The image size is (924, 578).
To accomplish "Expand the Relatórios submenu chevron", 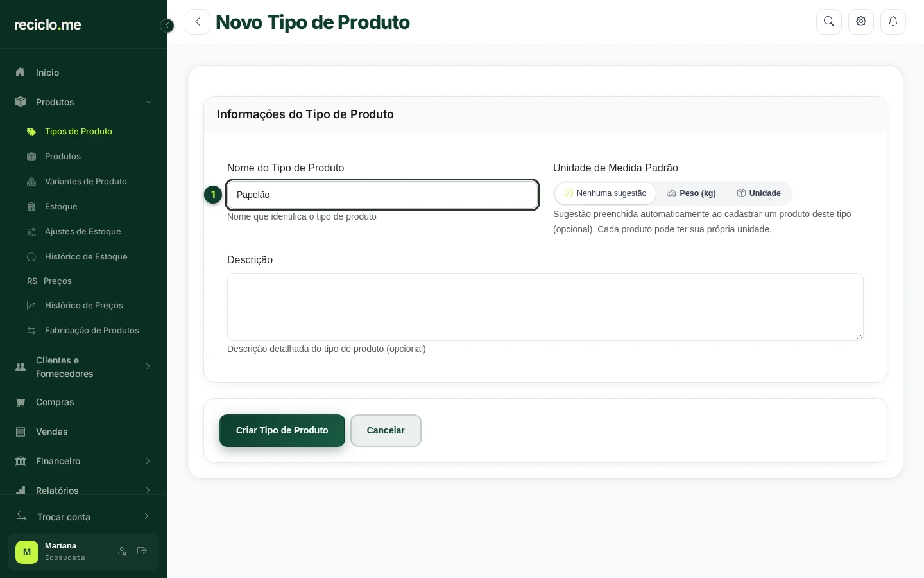I will tap(148, 491).
